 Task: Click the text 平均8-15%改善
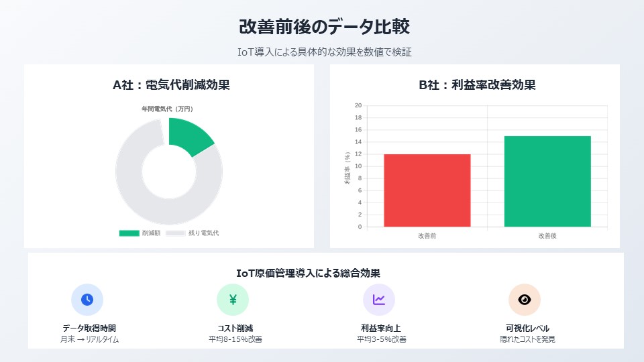pos(235,339)
